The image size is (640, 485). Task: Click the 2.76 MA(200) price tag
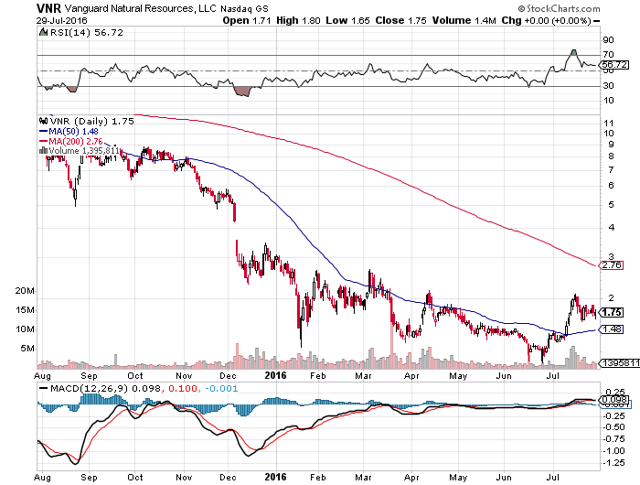(x=611, y=265)
